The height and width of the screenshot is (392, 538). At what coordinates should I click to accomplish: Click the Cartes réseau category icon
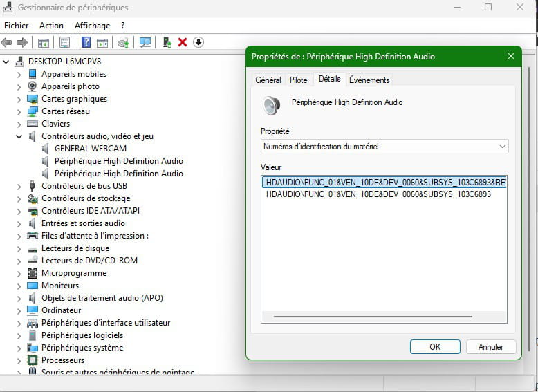click(33, 111)
